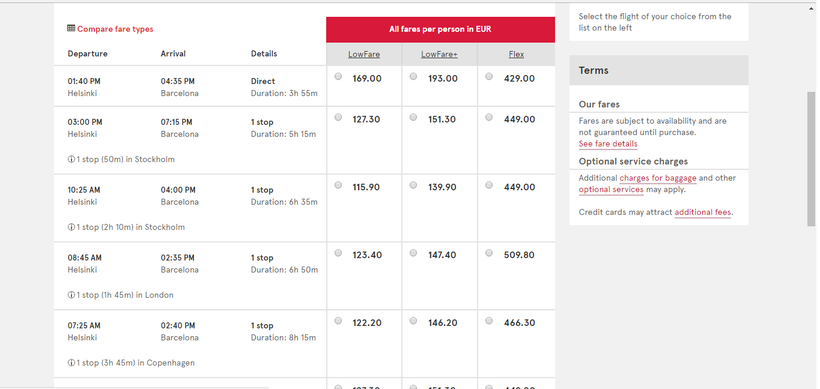Viewport: 820px width, 389px height.
Task: Open See fare details link
Action: coord(608,144)
